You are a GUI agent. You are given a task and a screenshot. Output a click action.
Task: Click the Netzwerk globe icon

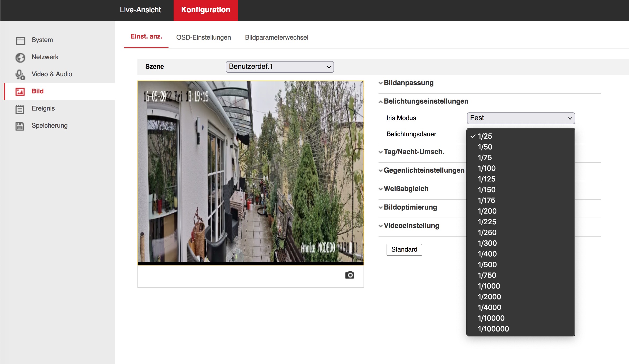[20, 58]
